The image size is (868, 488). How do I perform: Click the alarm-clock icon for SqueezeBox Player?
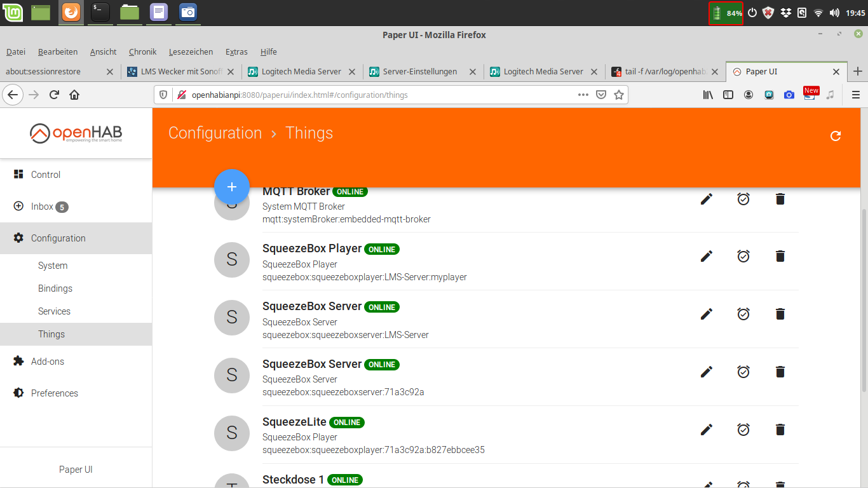tap(743, 256)
